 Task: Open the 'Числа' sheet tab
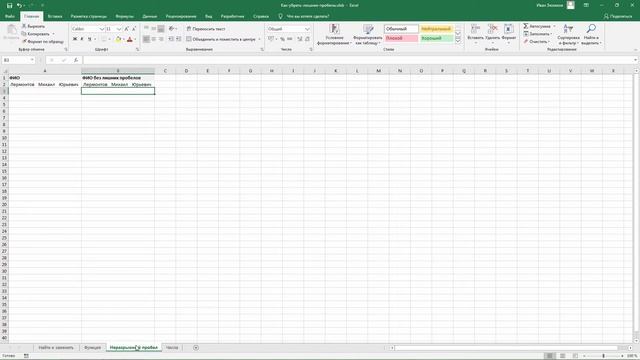coord(172,348)
